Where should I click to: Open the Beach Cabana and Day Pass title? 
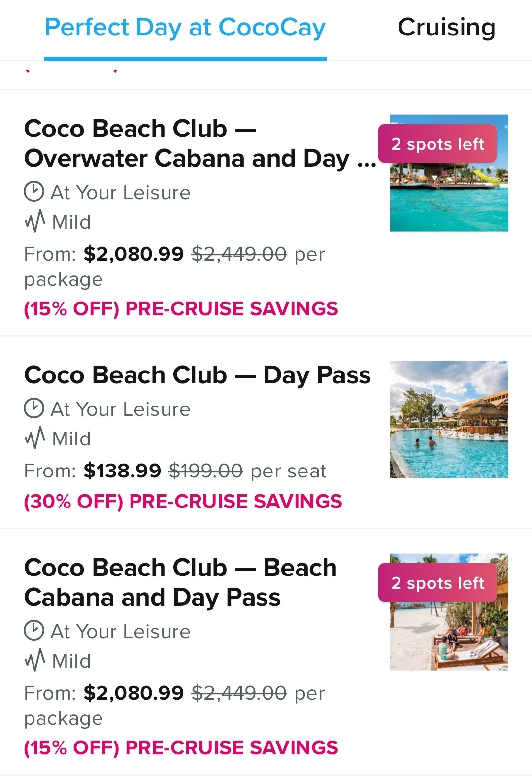click(x=180, y=582)
